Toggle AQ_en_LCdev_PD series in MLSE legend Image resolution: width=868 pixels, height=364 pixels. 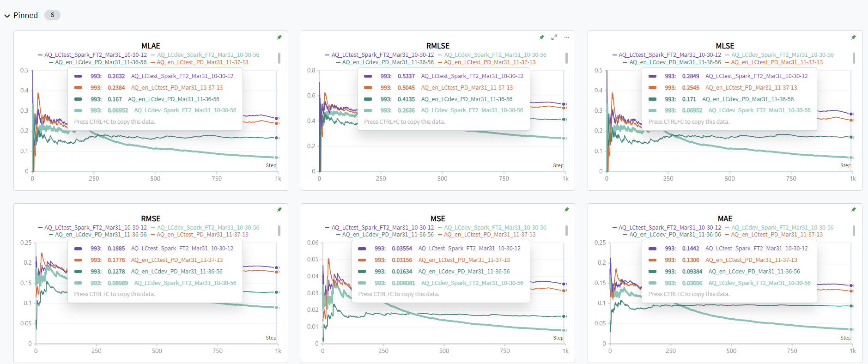pos(672,62)
